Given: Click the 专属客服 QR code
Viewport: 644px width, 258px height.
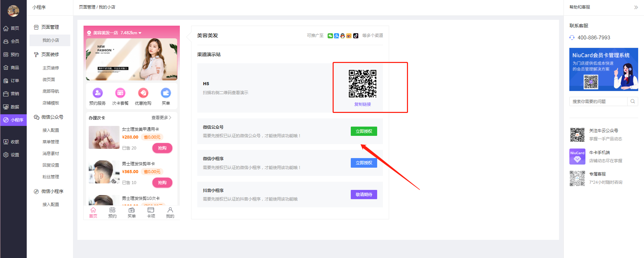Looking at the screenshot, I should click(x=577, y=178).
